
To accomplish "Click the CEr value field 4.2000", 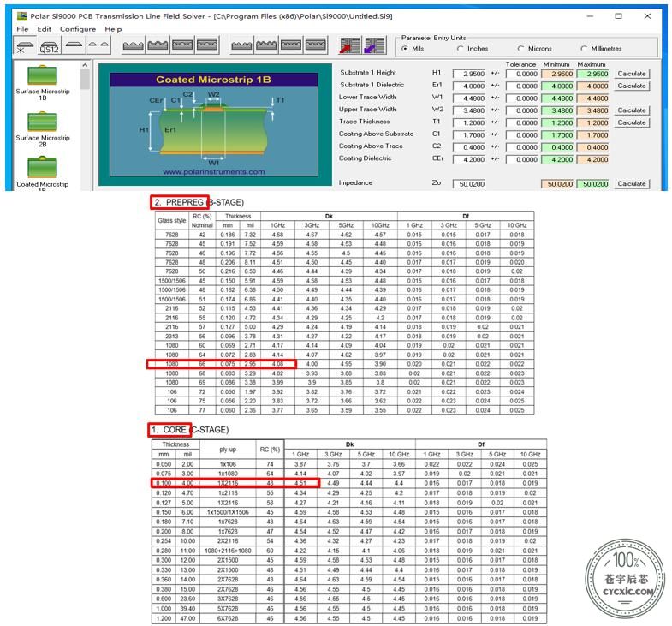I will 469,159.
